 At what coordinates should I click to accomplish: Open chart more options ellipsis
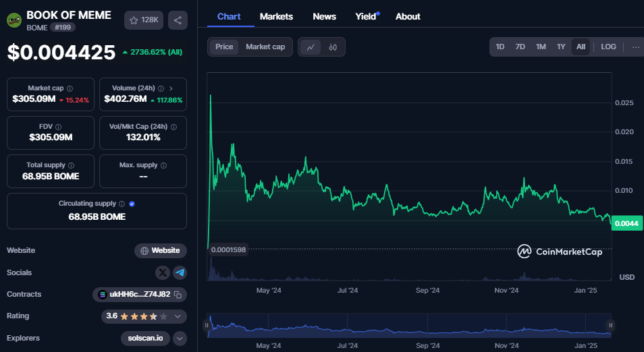click(636, 47)
